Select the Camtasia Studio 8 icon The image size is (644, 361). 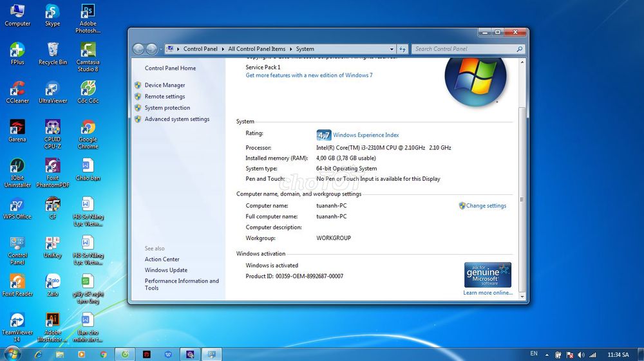(x=88, y=57)
